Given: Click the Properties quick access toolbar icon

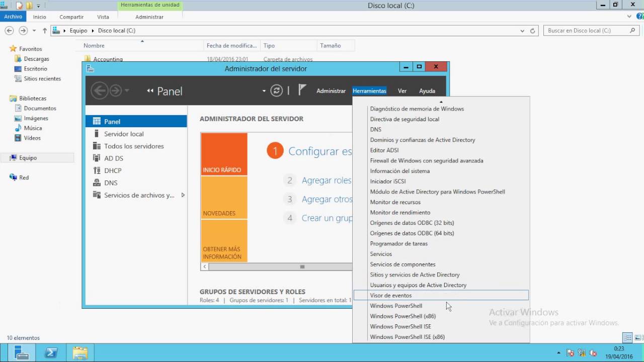Looking at the screenshot, I should [x=19, y=6].
